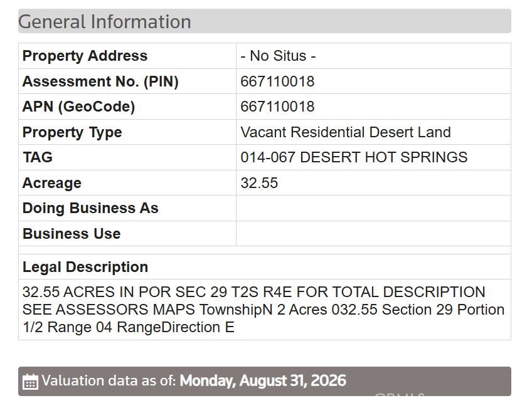Click the Acreage value 32.55
The image size is (532, 408).
[x=259, y=183]
